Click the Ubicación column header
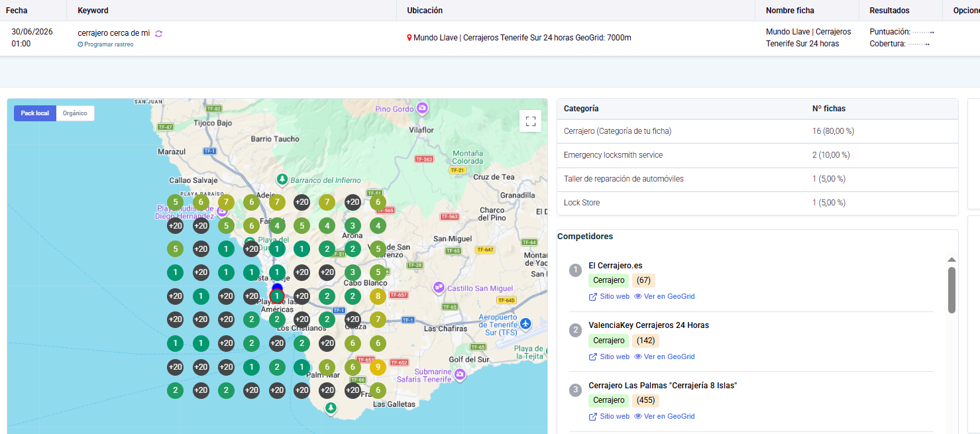 425,11
